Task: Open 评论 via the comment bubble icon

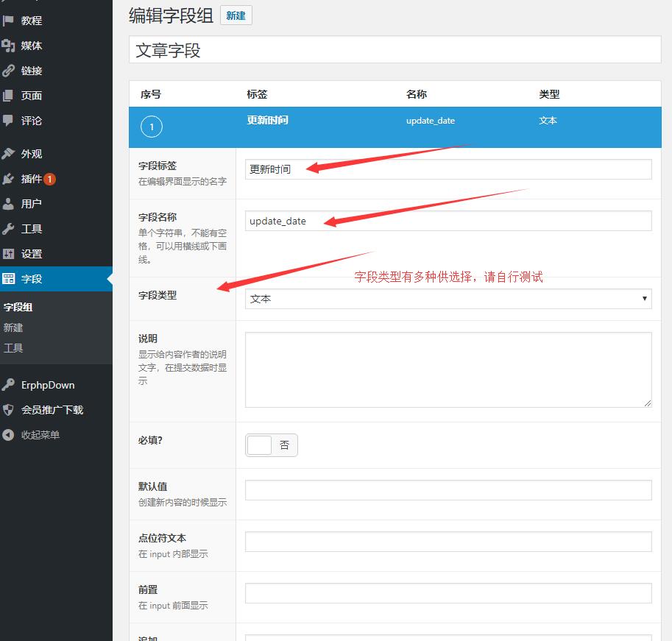Action: point(9,121)
